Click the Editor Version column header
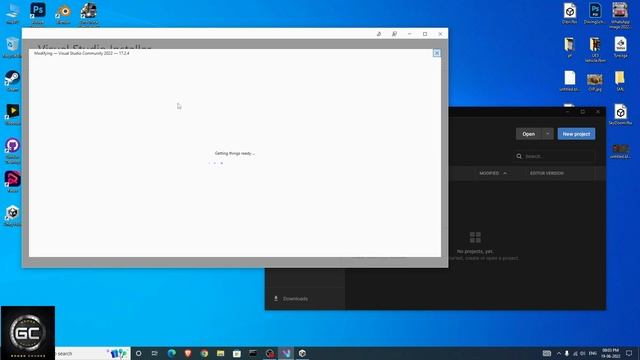 click(x=547, y=173)
